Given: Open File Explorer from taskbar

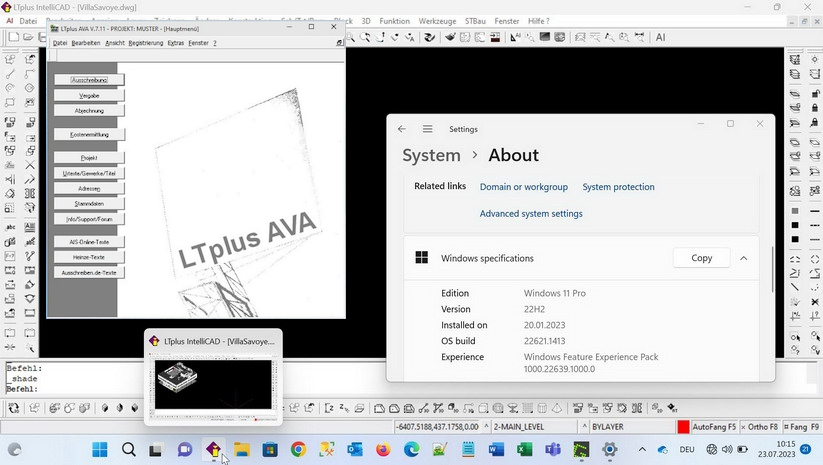Looking at the screenshot, I should tap(241, 449).
